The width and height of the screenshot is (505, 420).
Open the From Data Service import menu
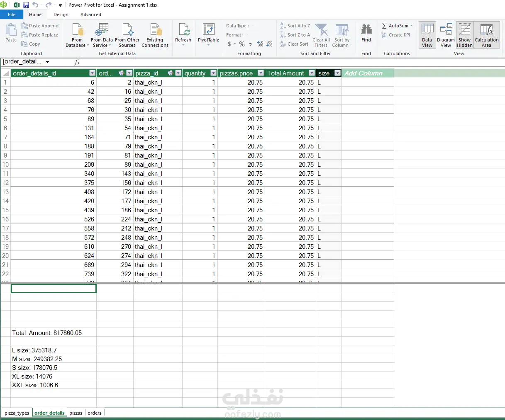102,35
